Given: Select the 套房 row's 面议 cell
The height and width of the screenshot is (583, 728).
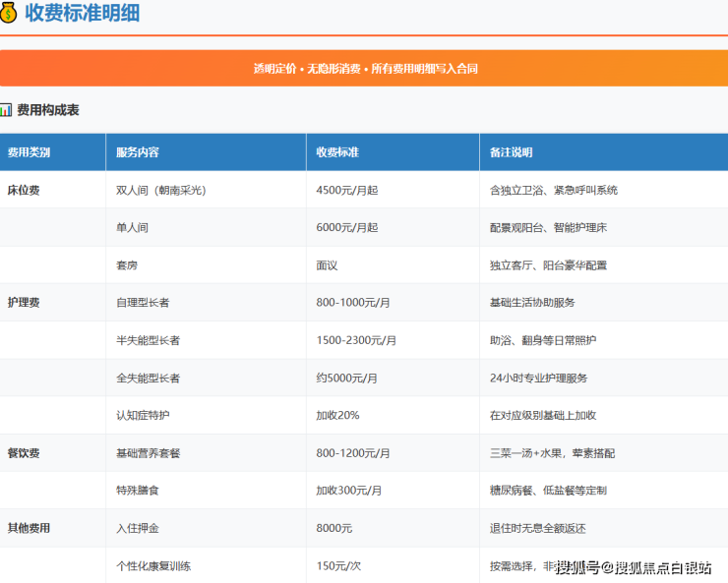Looking at the screenshot, I should coord(327,265).
